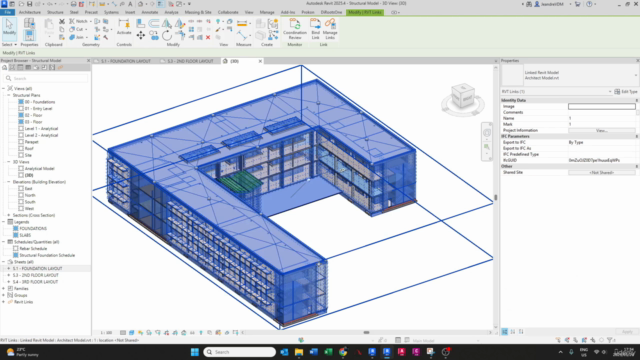Image resolution: width=640 pixels, height=360 pixels.
Task: Click Project Information View button
Action: (602, 131)
